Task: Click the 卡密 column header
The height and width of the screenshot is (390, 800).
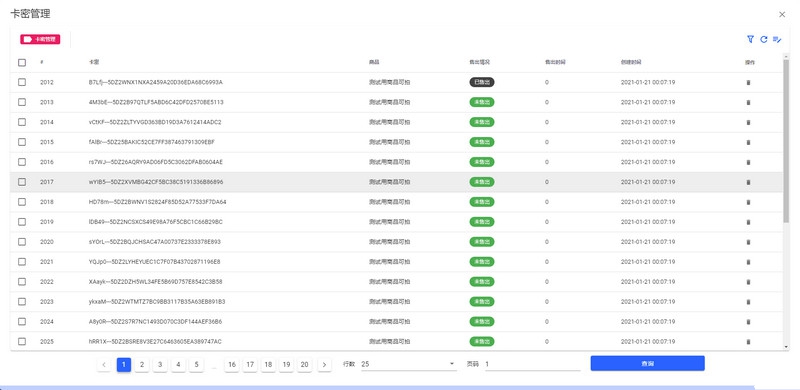Action: [94, 62]
